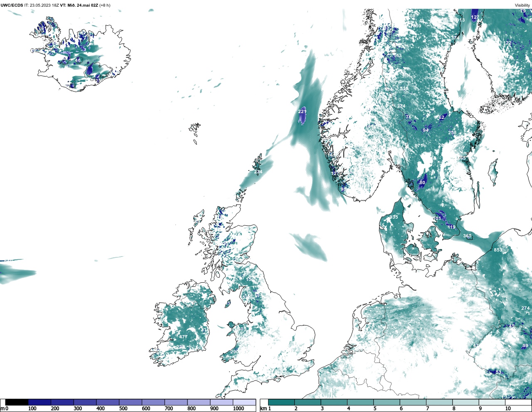Select the 'IT: 23.05.2023 18Z' initialization time text
Screen dimensions: 532x412
pyautogui.click(x=42, y=5)
